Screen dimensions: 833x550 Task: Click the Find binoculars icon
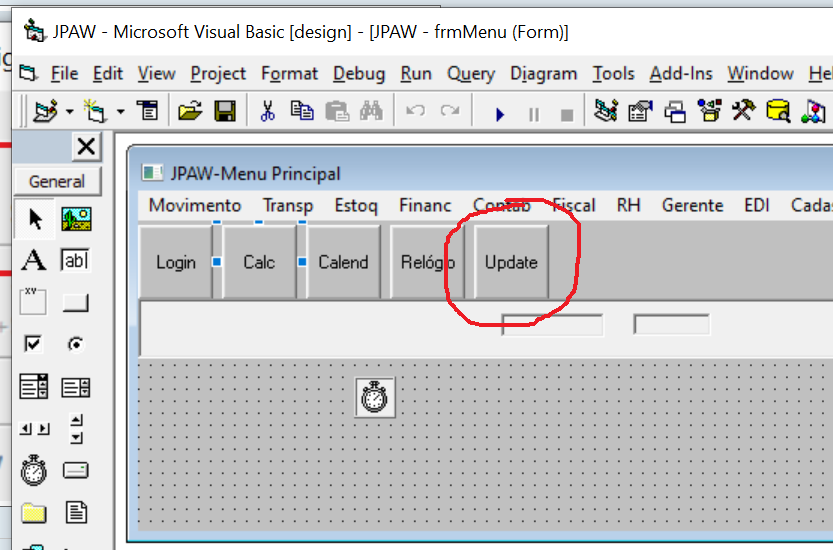click(x=371, y=111)
